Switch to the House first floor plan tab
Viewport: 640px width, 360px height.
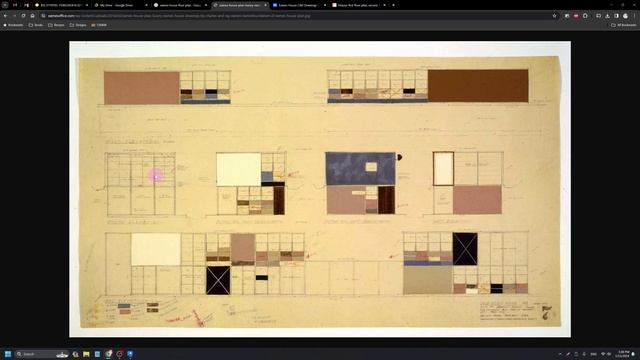(358, 5)
